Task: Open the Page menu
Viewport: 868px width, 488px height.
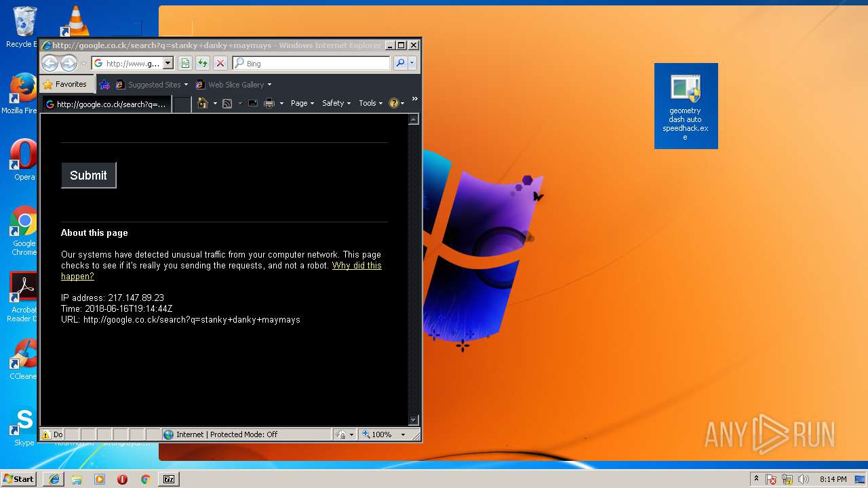Action: [302, 103]
